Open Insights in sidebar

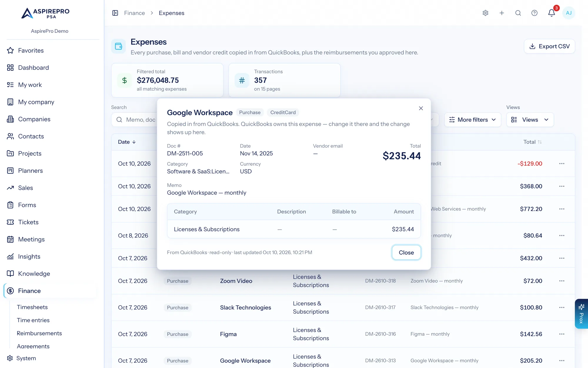click(x=29, y=256)
